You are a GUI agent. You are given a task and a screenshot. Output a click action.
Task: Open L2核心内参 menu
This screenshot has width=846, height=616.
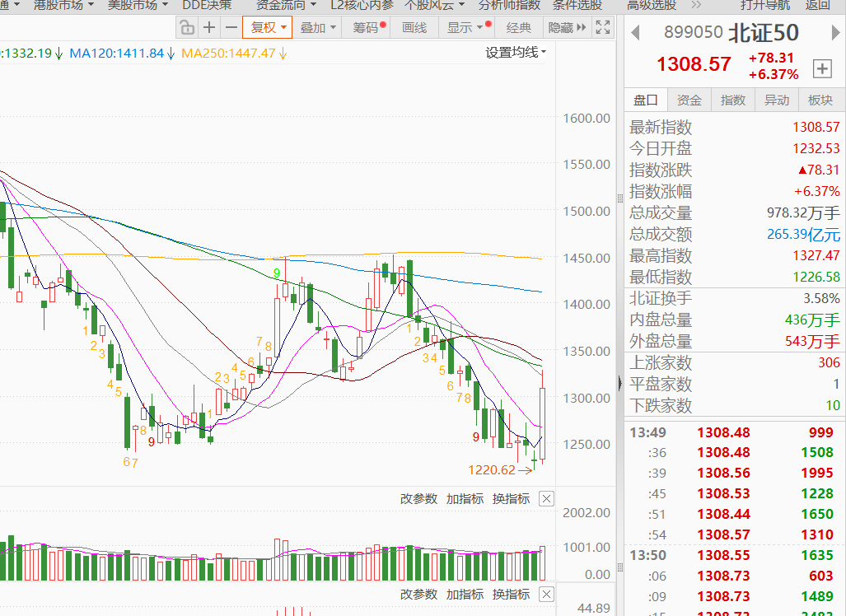(x=362, y=6)
